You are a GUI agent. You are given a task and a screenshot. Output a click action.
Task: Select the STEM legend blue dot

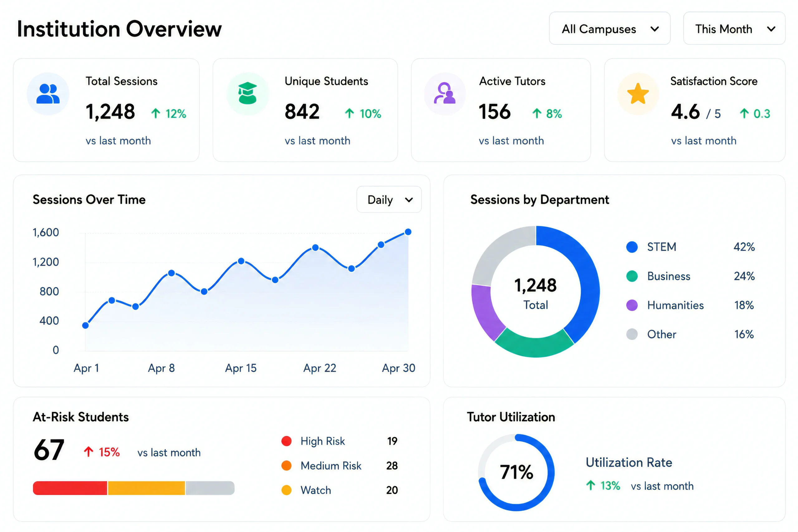click(x=632, y=247)
